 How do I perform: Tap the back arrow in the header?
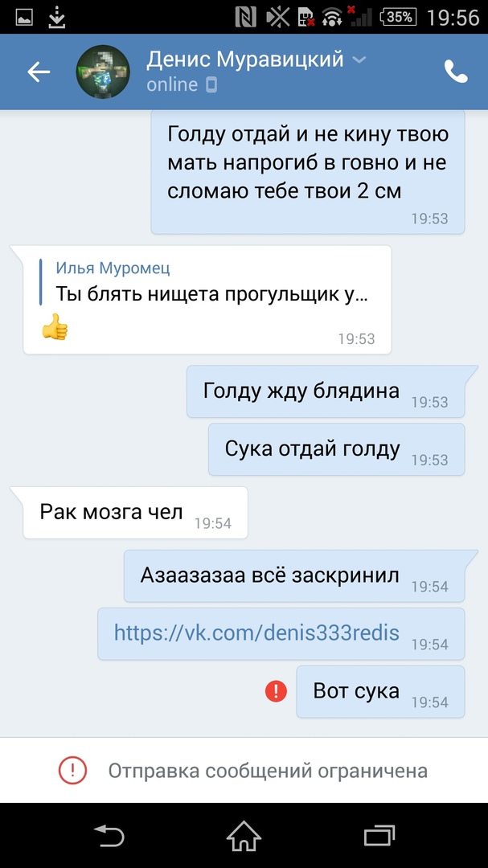[39, 72]
